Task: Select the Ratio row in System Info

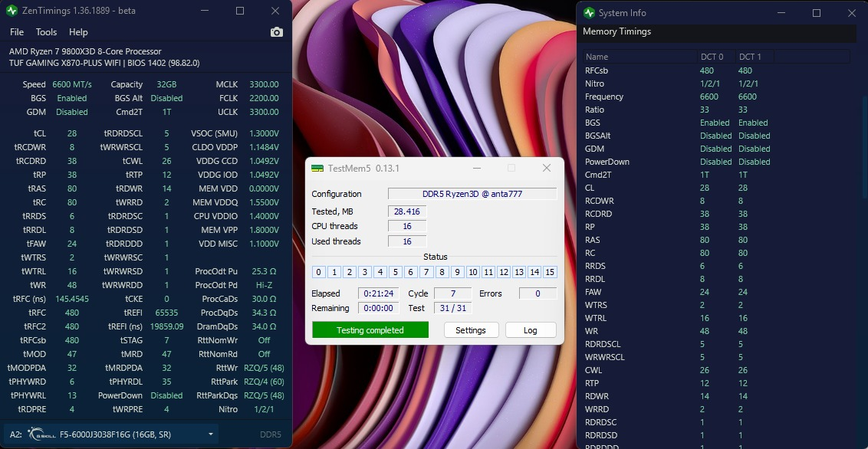Action: 716,110
